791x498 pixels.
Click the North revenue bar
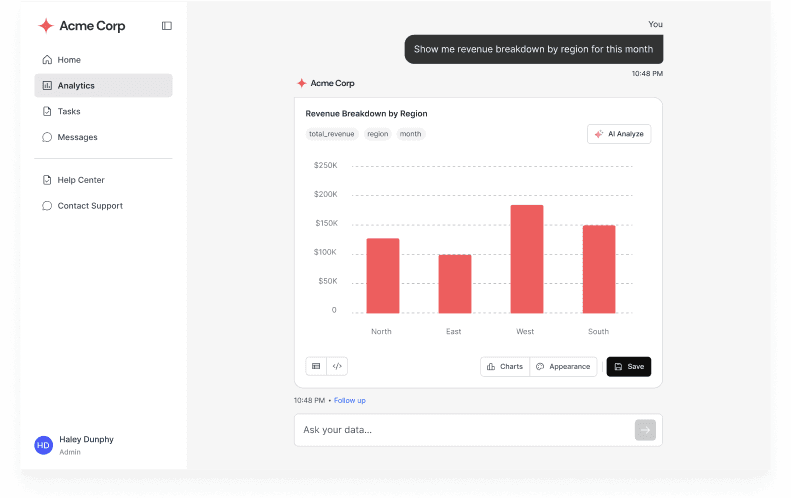coord(383,275)
